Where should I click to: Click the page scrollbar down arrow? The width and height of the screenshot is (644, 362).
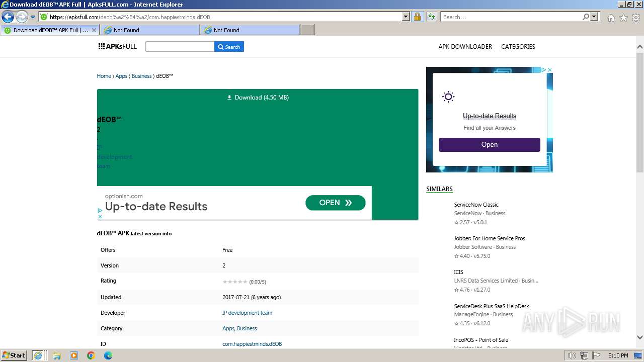click(x=639, y=337)
